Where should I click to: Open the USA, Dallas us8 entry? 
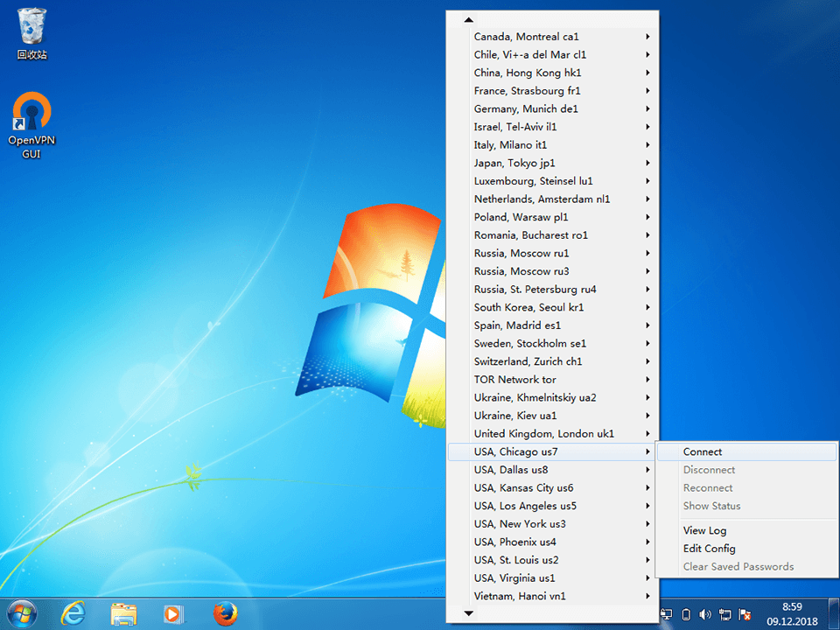coord(552,470)
